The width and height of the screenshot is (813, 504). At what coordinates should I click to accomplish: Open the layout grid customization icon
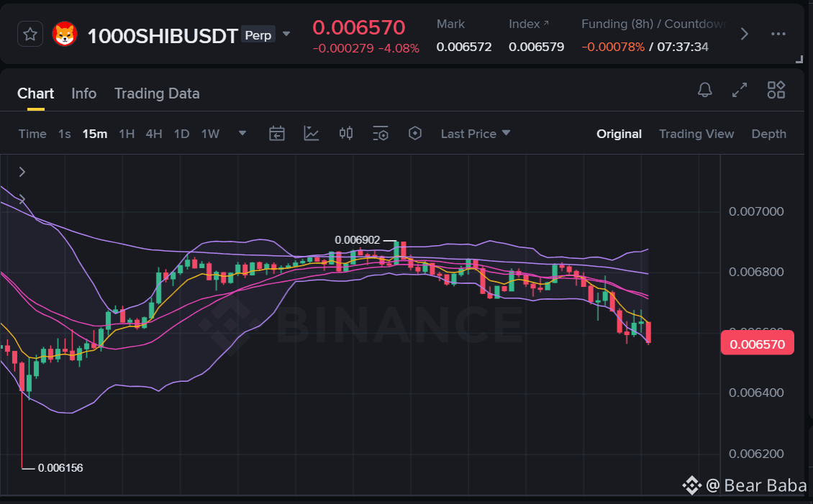click(776, 90)
